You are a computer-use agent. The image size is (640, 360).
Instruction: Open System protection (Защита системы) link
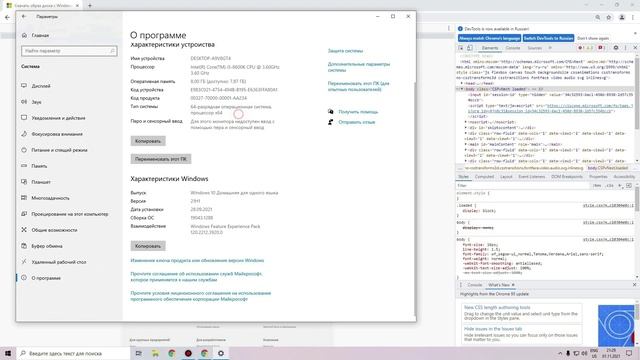coord(345,51)
